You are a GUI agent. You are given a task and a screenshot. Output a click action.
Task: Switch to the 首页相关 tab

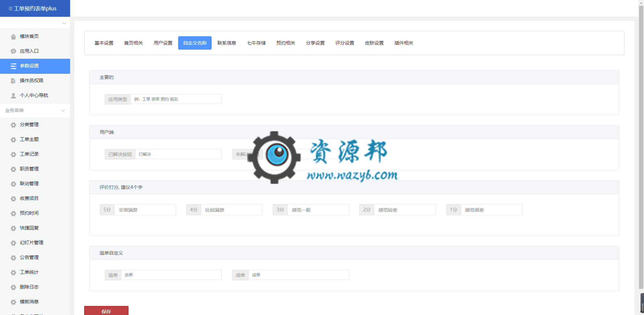(x=133, y=43)
